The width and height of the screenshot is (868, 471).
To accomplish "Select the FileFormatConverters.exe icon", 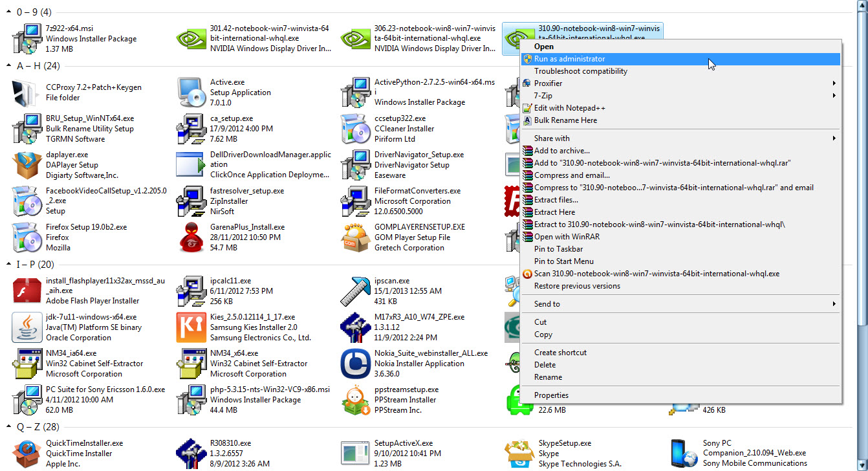I will point(355,201).
